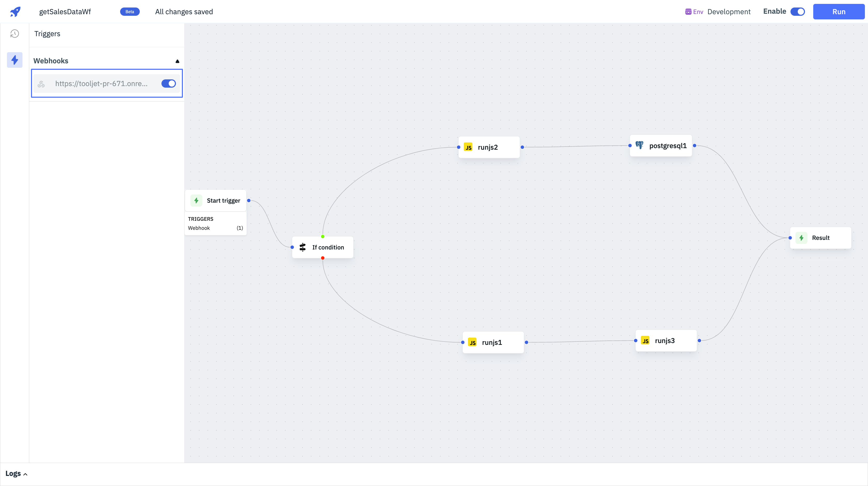
Task: Click the JS icon on runjs3 node
Action: [645, 341]
